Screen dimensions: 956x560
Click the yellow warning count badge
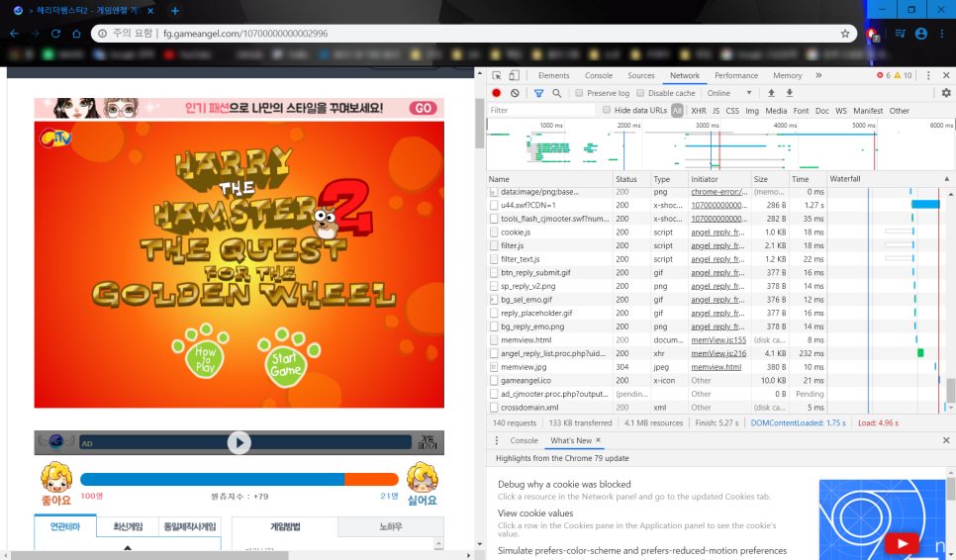pyautogui.click(x=903, y=75)
